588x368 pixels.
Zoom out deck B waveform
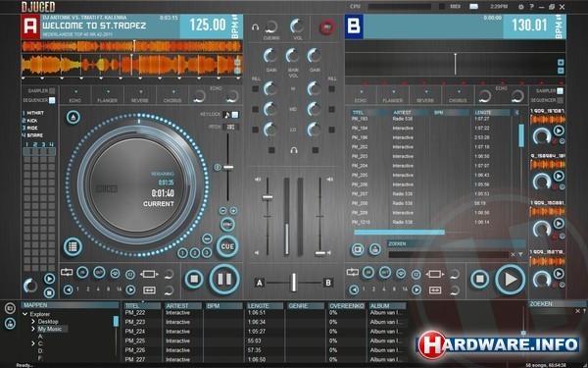tap(561, 71)
